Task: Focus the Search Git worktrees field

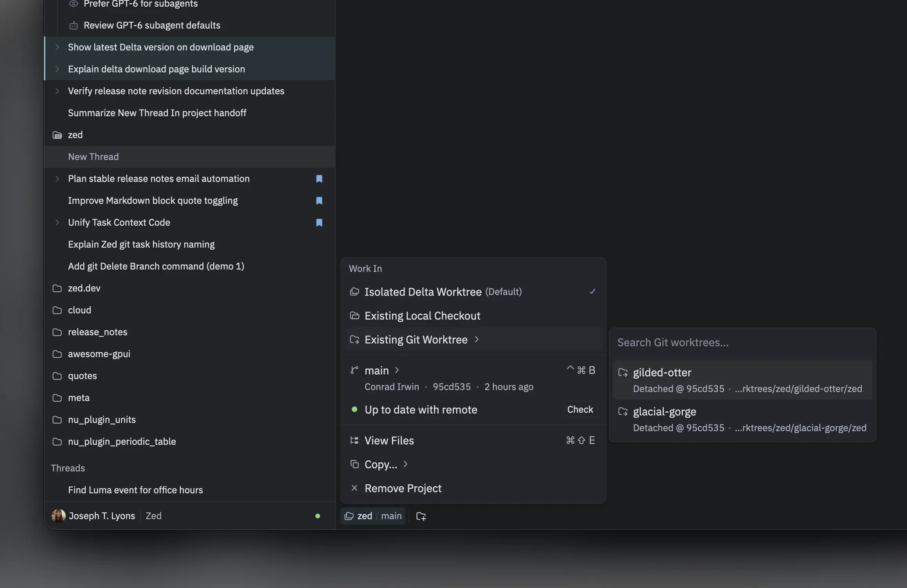Action: pos(742,343)
